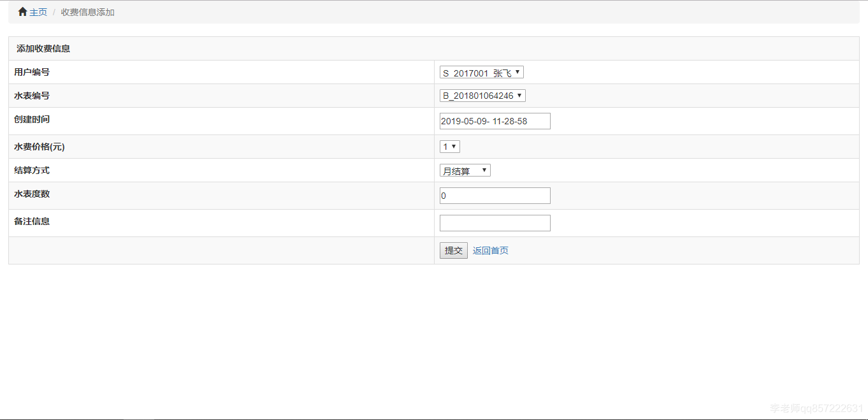Expand the 月结算 settlement method dropdown
Screen dimensions: 868x420
click(465, 170)
